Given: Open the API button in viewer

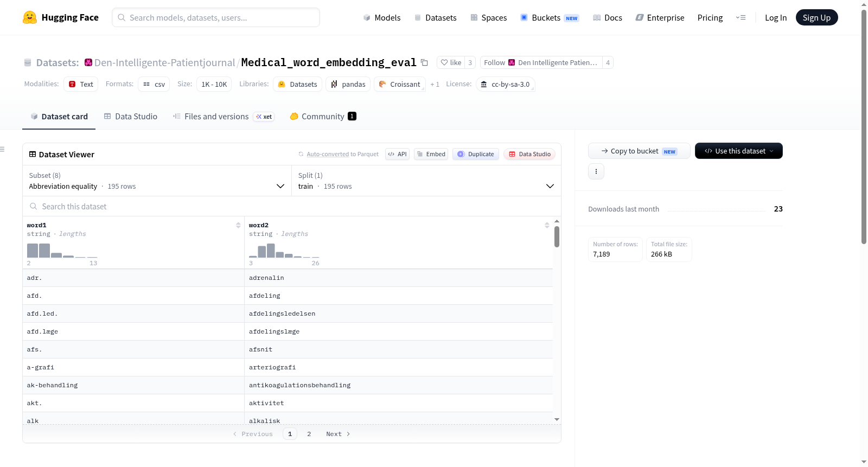Looking at the screenshot, I should click(x=397, y=154).
